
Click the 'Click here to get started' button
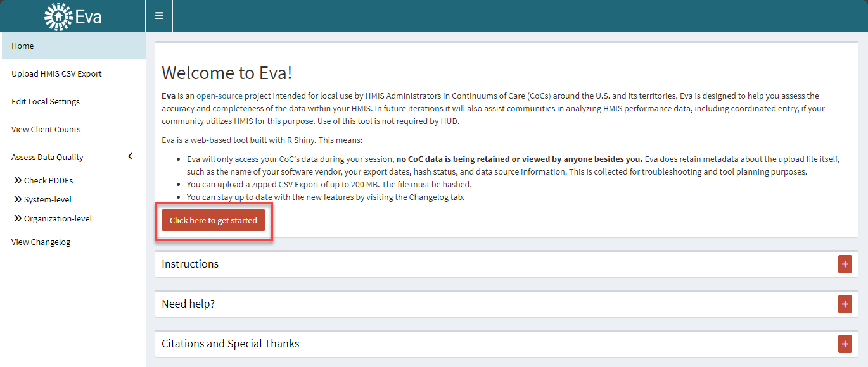[x=214, y=220]
